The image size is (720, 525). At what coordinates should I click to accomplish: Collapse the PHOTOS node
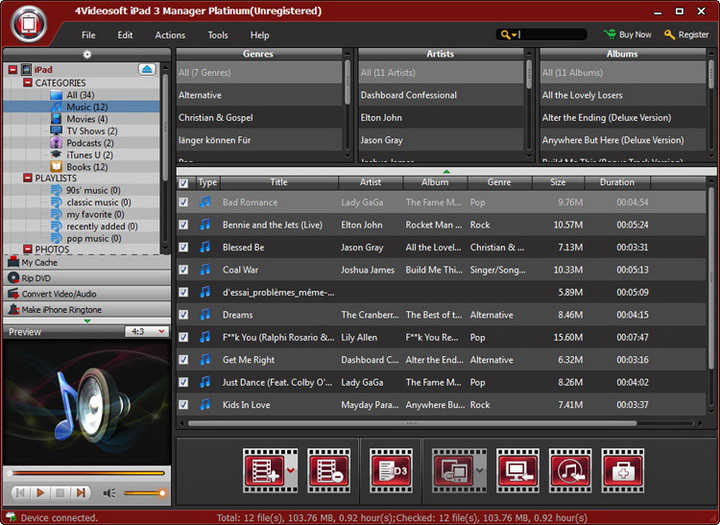(x=28, y=249)
